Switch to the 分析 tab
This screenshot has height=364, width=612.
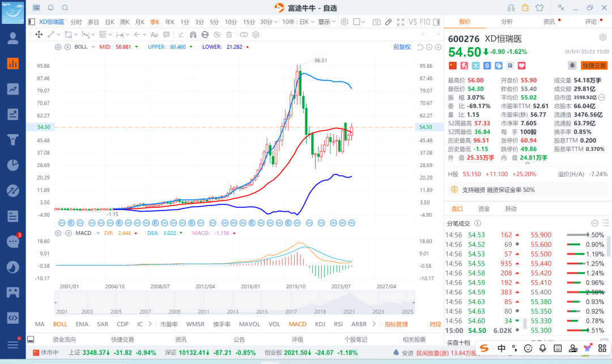(x=507, y=22)
